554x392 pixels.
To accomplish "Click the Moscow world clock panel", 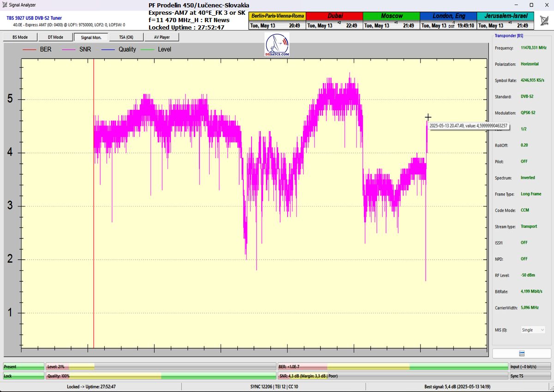I will [x=391, y=21].
